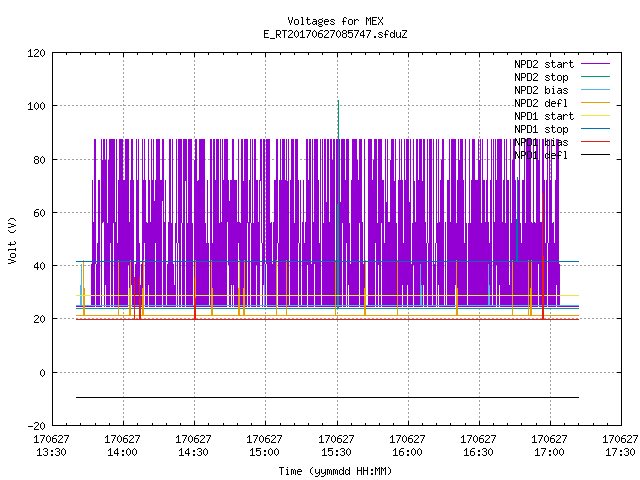Click the x-axis tick label 13:30

pyautogui.click(x=51, y=452)
